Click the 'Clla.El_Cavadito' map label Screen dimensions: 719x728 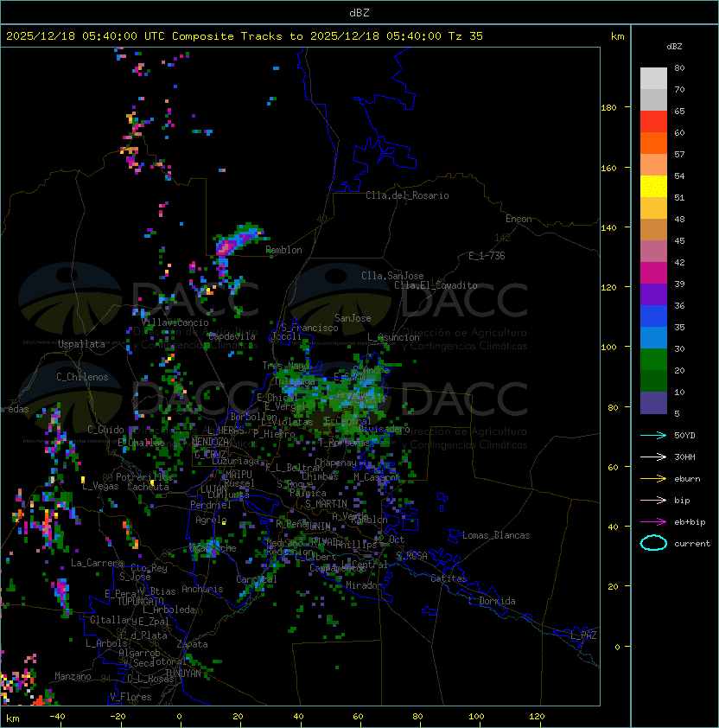pos(436,285)
